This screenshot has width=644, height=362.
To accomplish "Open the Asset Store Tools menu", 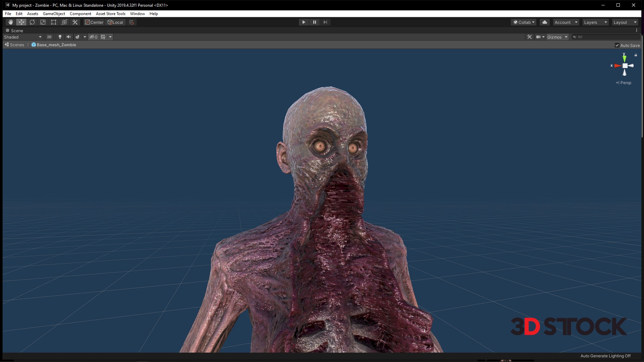I will [110, 14].
